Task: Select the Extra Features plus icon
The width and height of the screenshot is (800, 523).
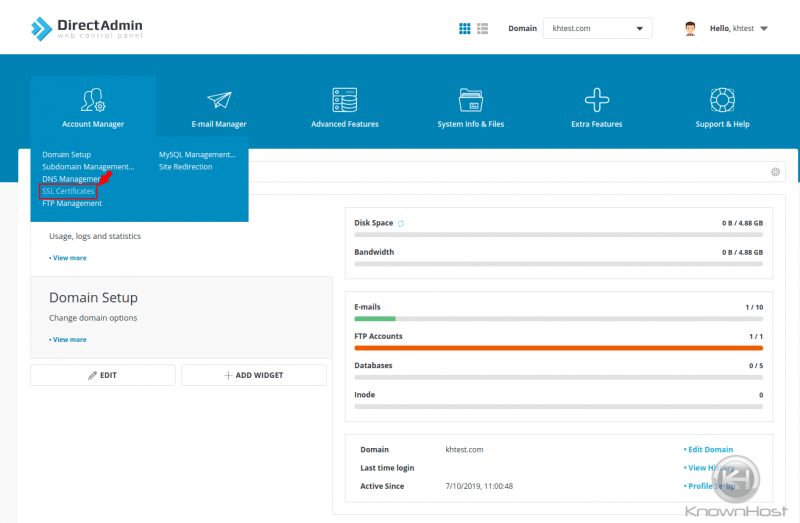Action: click(597, 101)
